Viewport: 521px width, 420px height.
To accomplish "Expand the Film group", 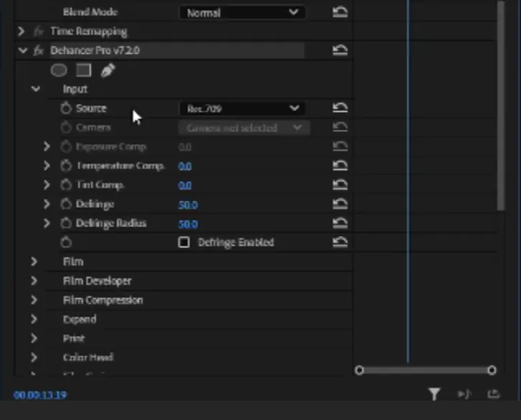I will [x=34, y=262].
